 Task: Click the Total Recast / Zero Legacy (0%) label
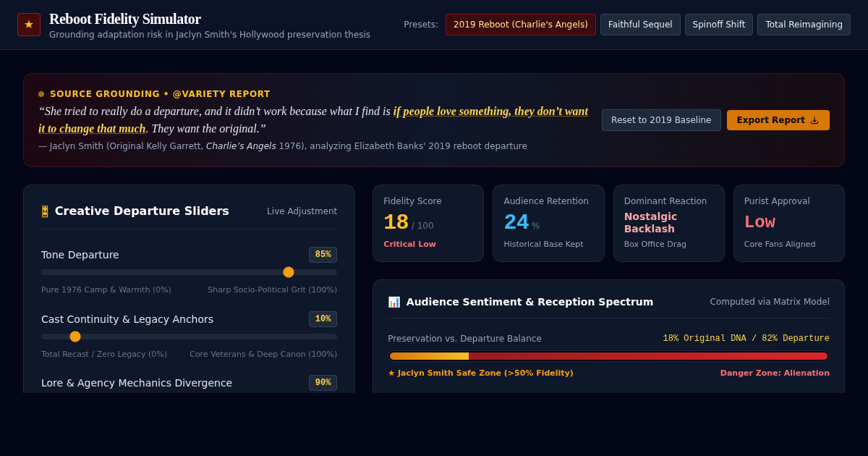104,355
